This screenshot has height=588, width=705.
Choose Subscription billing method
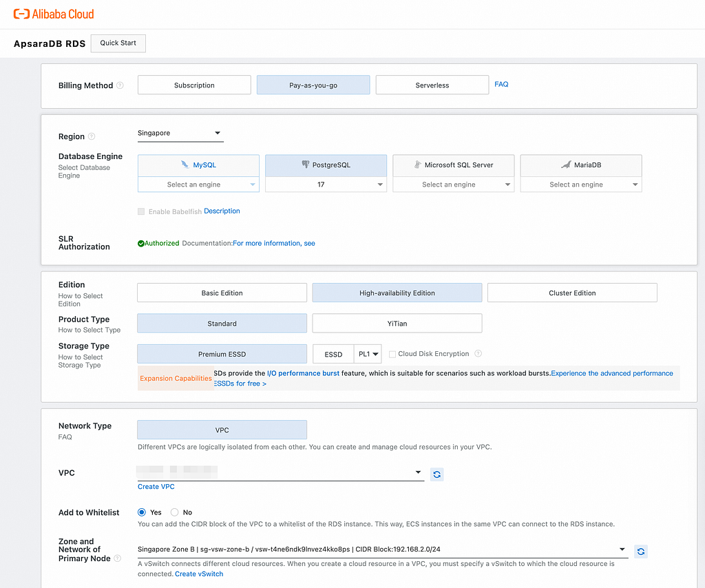pos(194,85)
